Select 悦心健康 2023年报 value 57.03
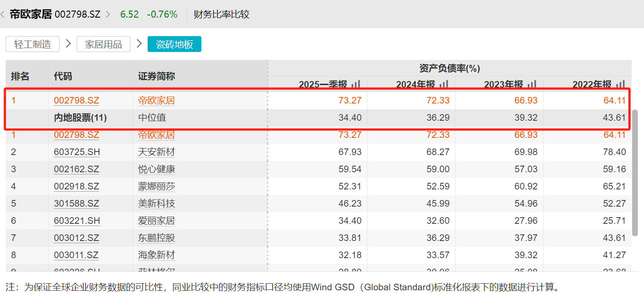The image size is (644, 300). 526,169
